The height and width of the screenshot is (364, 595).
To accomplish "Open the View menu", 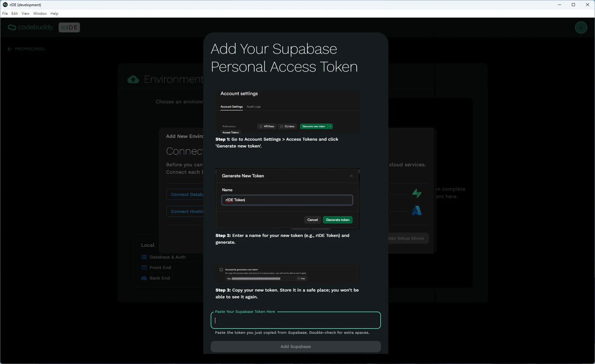I will (x=26, y=14).
